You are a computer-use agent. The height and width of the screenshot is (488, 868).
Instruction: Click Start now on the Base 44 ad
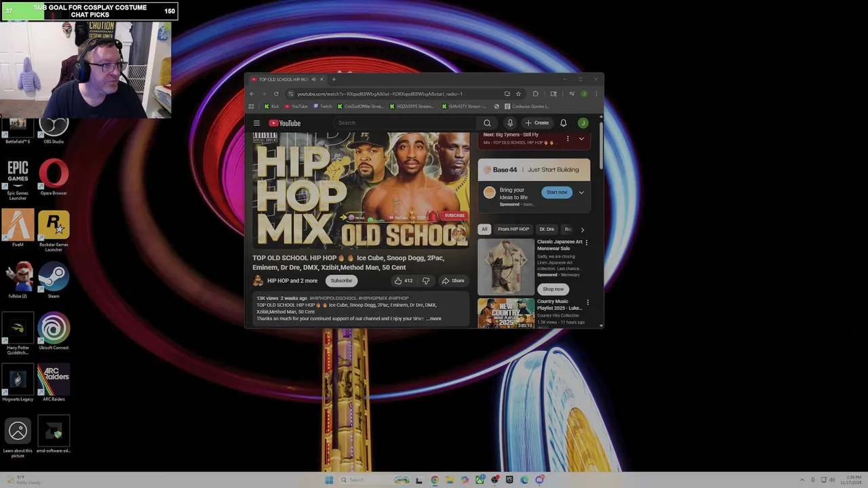tap(557, 192)
